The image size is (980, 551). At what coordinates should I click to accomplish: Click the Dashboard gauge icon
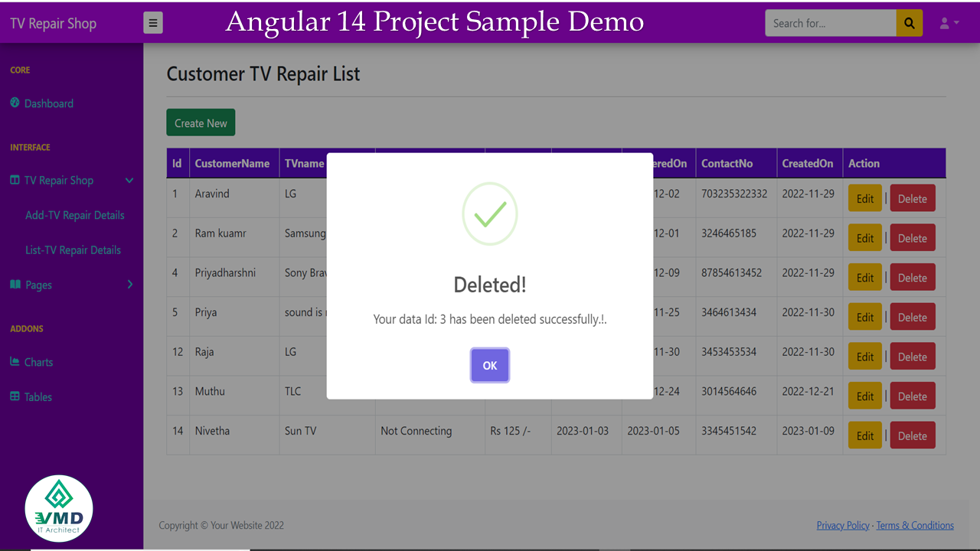[15, 103]
